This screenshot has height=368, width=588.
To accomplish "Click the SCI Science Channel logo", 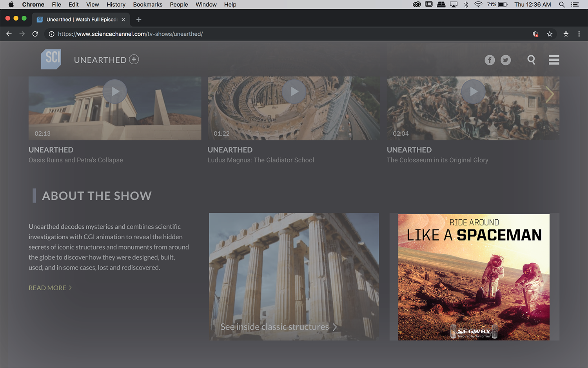I will [51, 59].
